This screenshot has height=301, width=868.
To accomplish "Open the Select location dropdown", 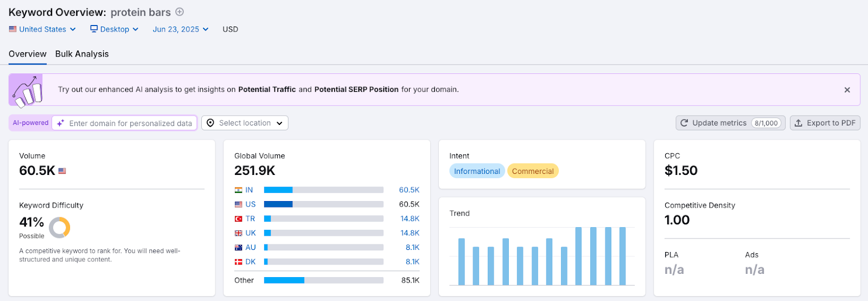I will (245, 123).
